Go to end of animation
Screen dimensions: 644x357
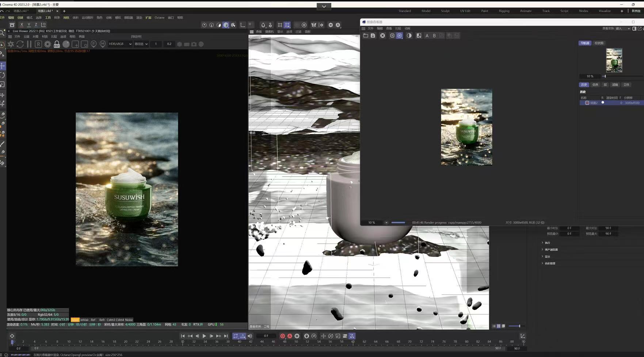[x=226, y=336]
